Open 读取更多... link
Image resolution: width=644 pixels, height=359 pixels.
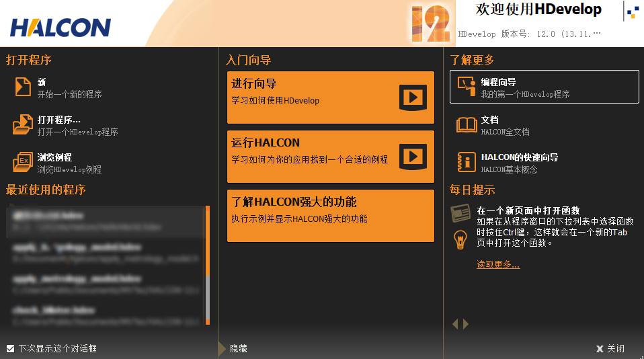click(x=498, y=264)
